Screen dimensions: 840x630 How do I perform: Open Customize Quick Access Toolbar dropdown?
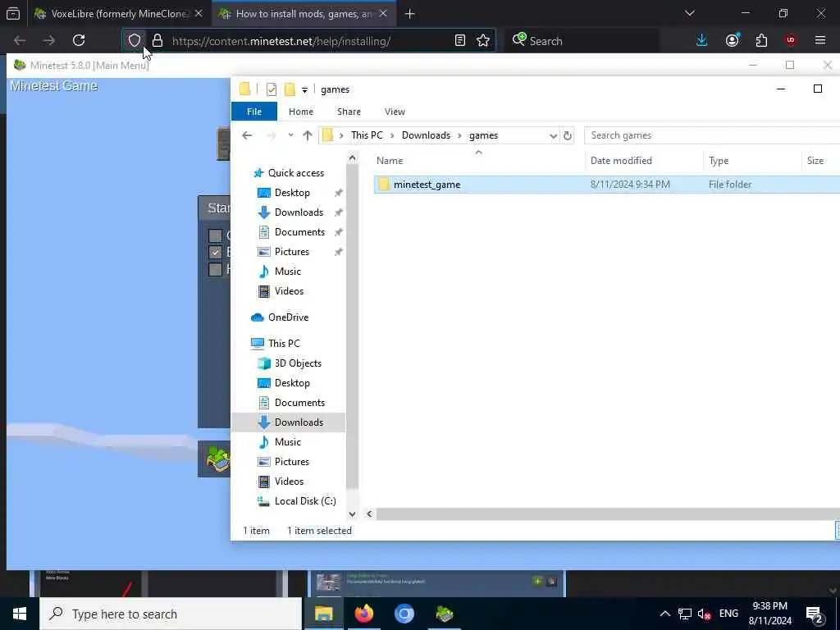coord(304,90)
